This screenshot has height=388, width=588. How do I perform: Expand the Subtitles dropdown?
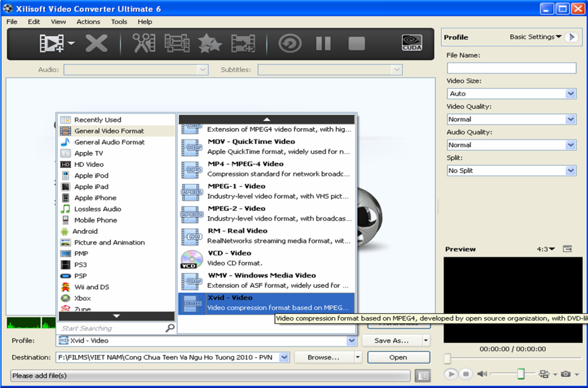click(x=397, y=70)
